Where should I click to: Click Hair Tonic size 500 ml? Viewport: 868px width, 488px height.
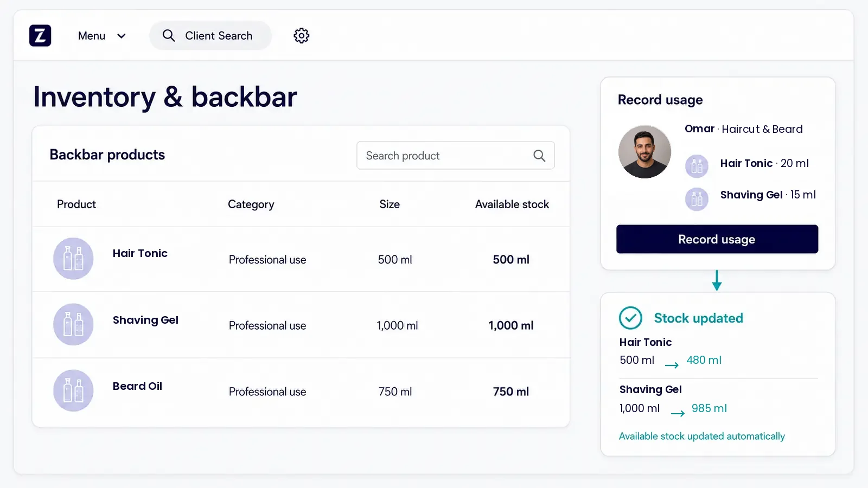(395, 260)
